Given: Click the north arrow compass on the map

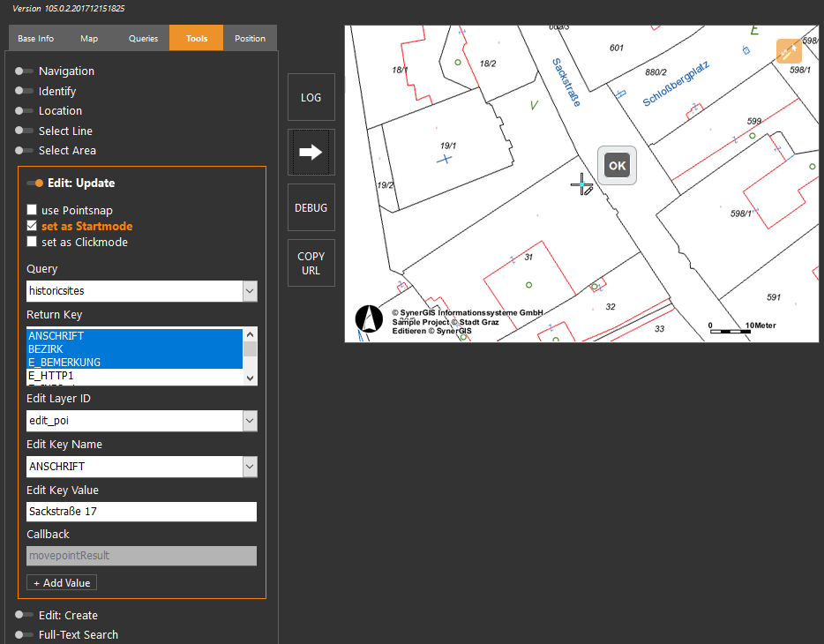Looking at the screenshot, I should pyautogui.click(x=370, y=319).
